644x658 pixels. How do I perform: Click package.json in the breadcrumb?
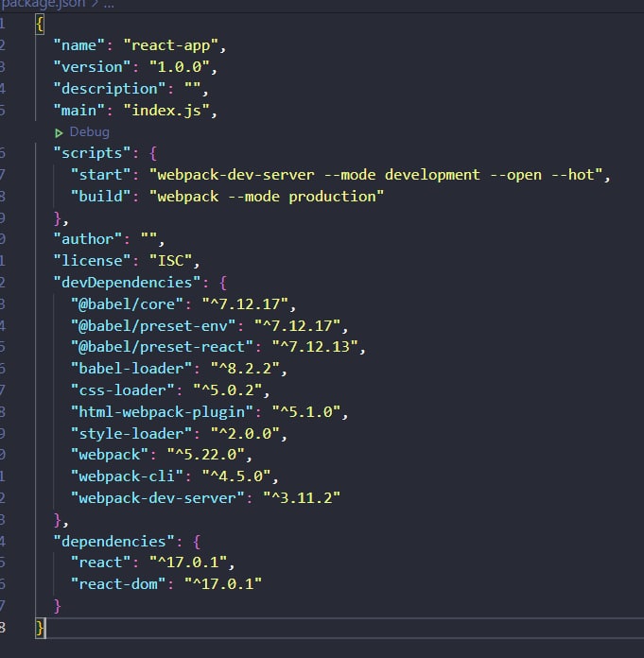coord(44,4)
